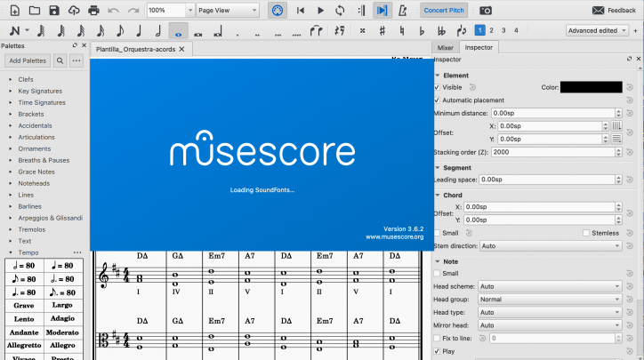Apply double sharp accidental

(362, 30)
